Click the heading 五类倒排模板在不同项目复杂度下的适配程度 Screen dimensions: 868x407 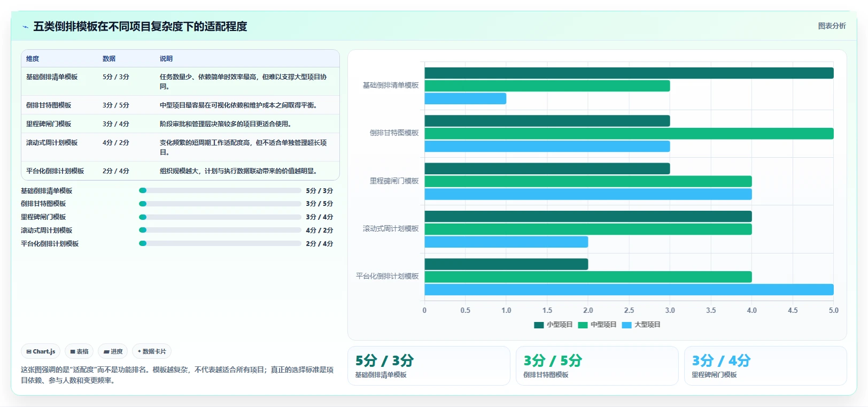pos(140,26)
